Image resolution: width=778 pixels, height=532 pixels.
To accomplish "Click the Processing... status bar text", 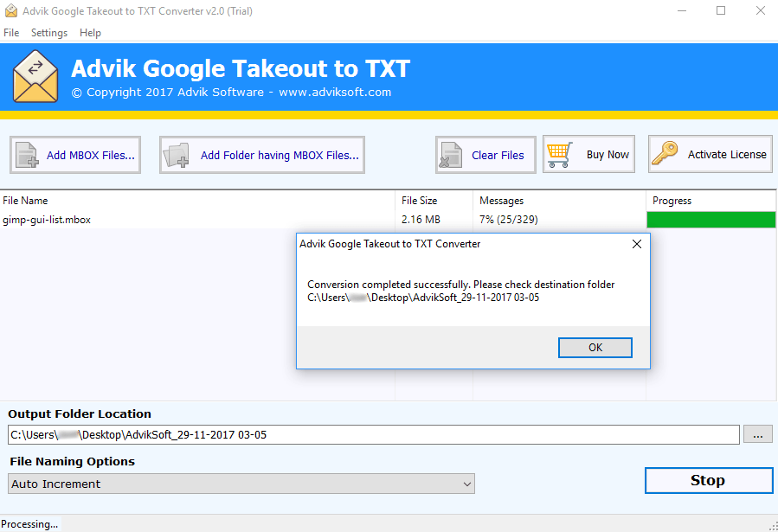I will click(29, 524).
